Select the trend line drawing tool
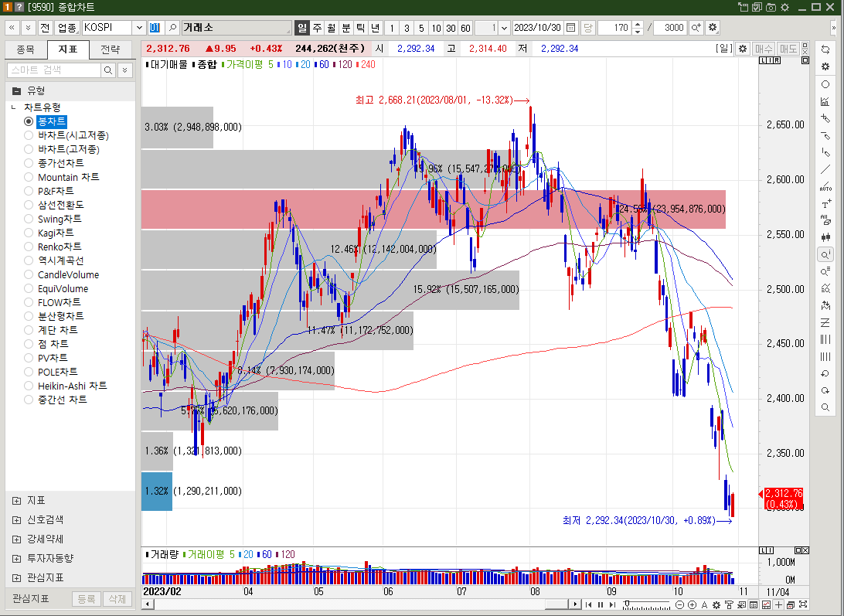Viewport: 844px width, 616px height. [825, 169]
